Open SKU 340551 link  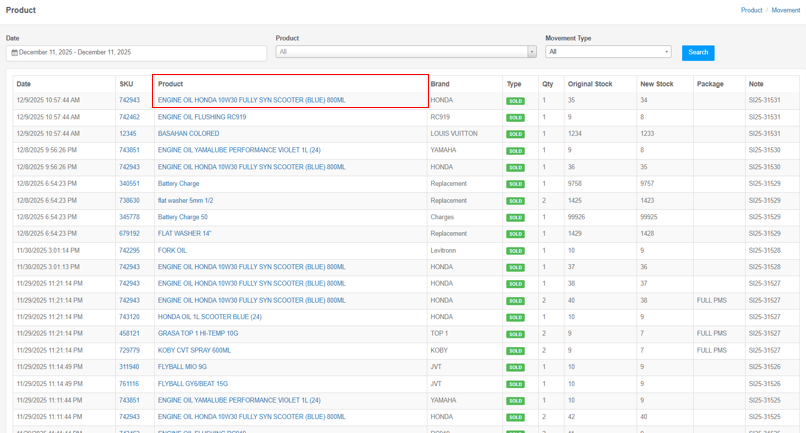(129, 184)
